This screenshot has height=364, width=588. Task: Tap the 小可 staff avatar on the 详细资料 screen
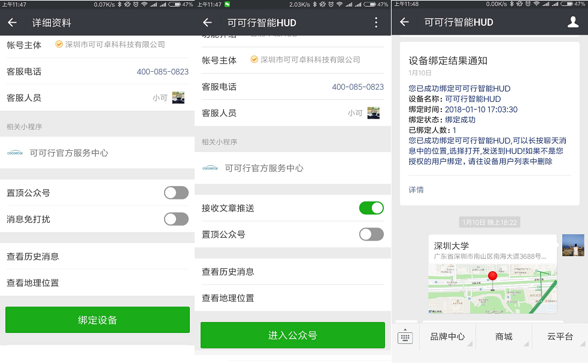(x=178, y=98)
